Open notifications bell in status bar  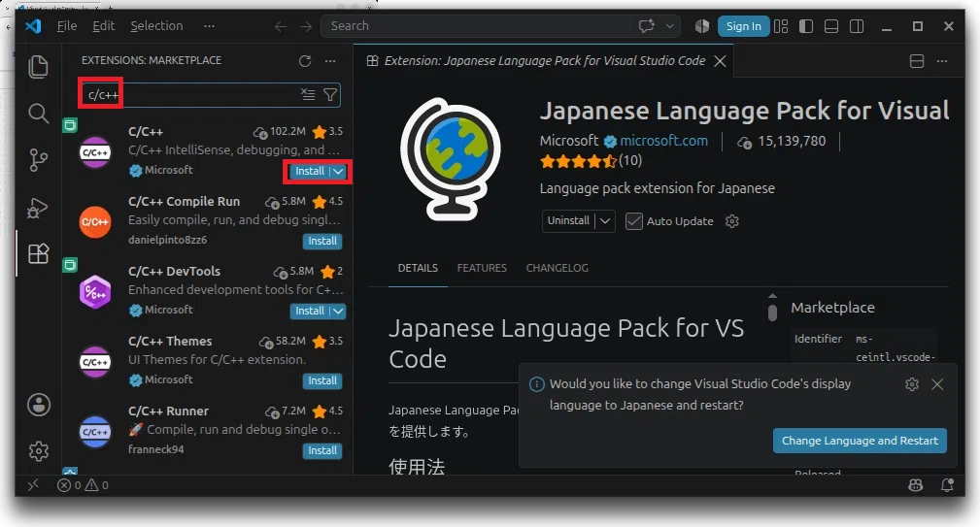point(948,484)
